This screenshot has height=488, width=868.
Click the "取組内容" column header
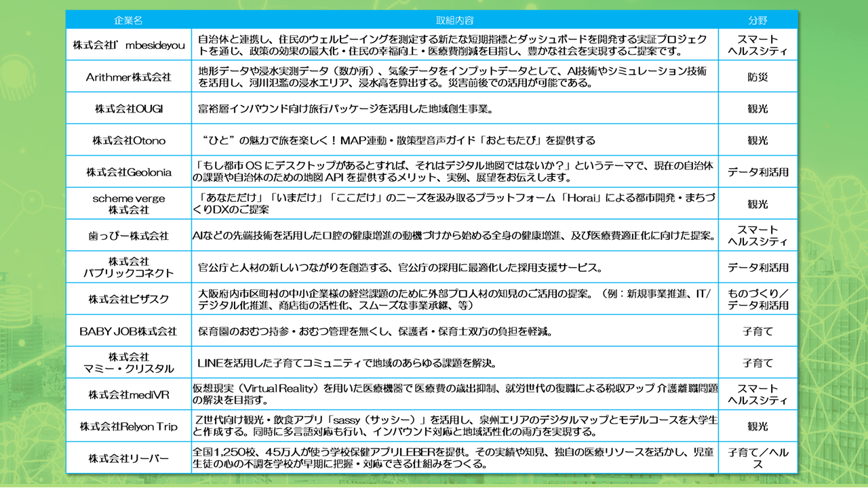tap(454, 20)
